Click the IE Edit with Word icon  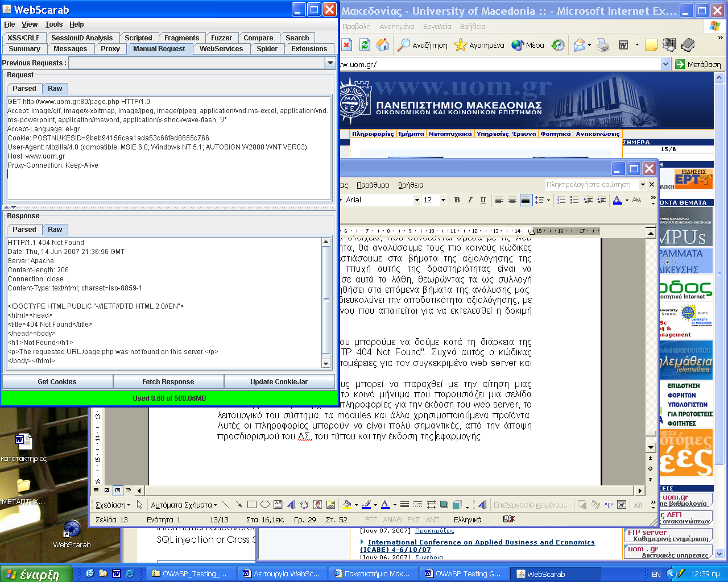(623, 45)
